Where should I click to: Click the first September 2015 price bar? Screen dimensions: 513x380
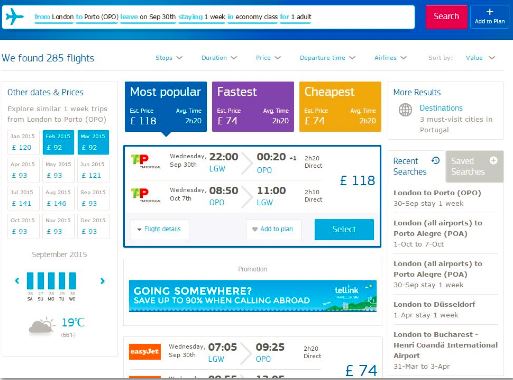pyautogui.click(x=30, y=281)
